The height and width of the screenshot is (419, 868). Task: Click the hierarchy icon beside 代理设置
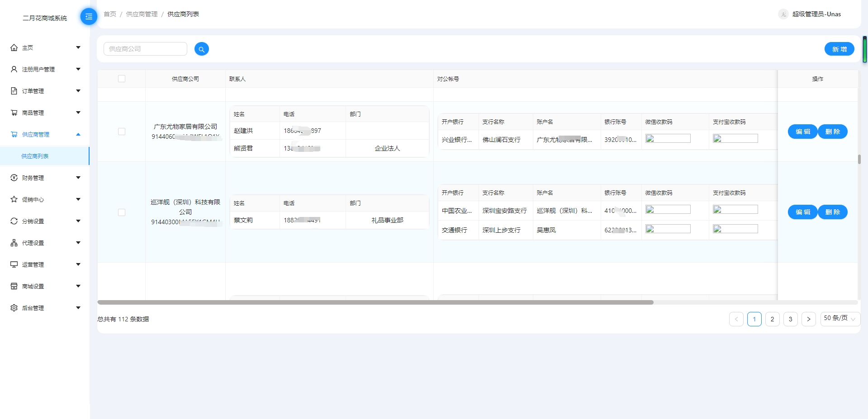coord(14,243)
